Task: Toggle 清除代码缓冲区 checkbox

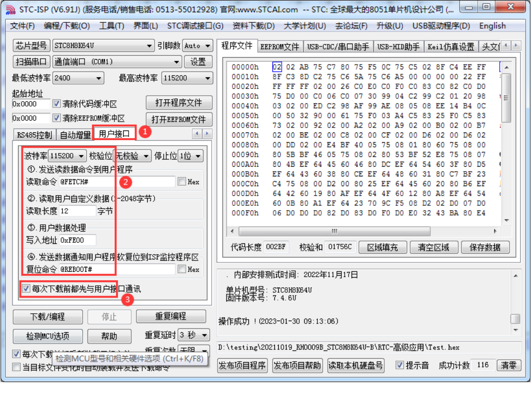Action: [x=56, y=104]
